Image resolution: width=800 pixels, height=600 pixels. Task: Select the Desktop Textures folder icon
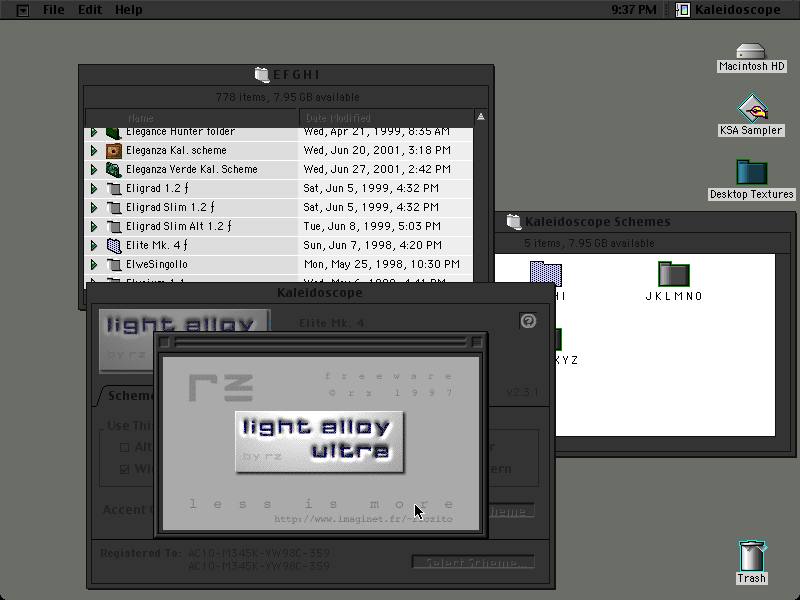point(752,172)
